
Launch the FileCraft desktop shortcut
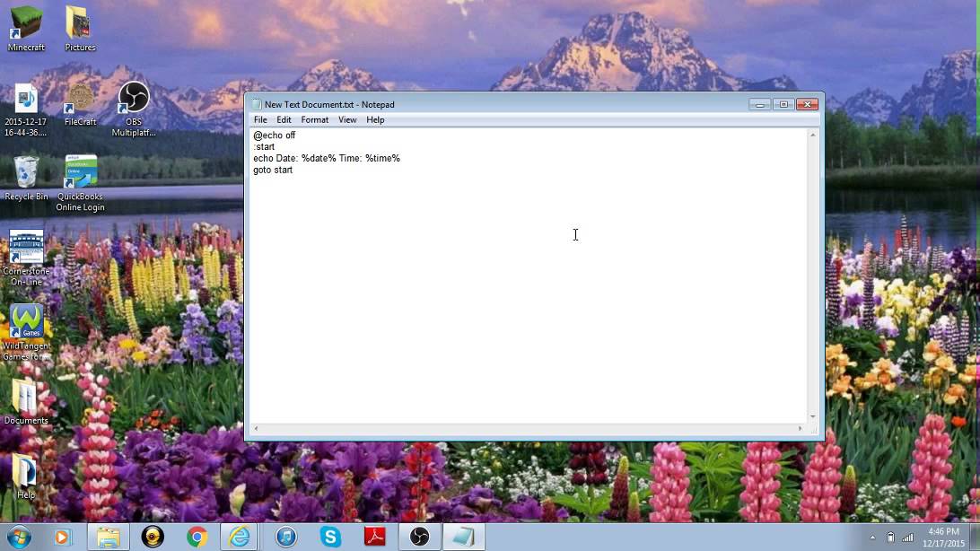[x=80, y=104]
